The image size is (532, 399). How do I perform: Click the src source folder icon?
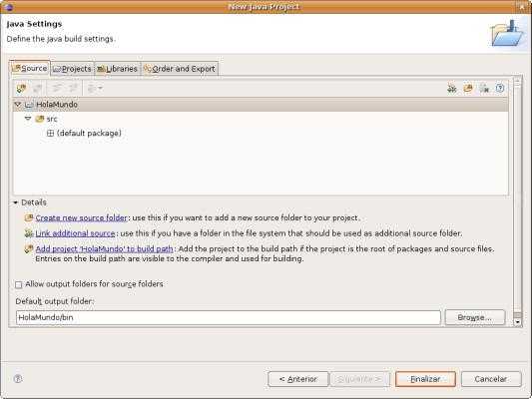(40, 119)
